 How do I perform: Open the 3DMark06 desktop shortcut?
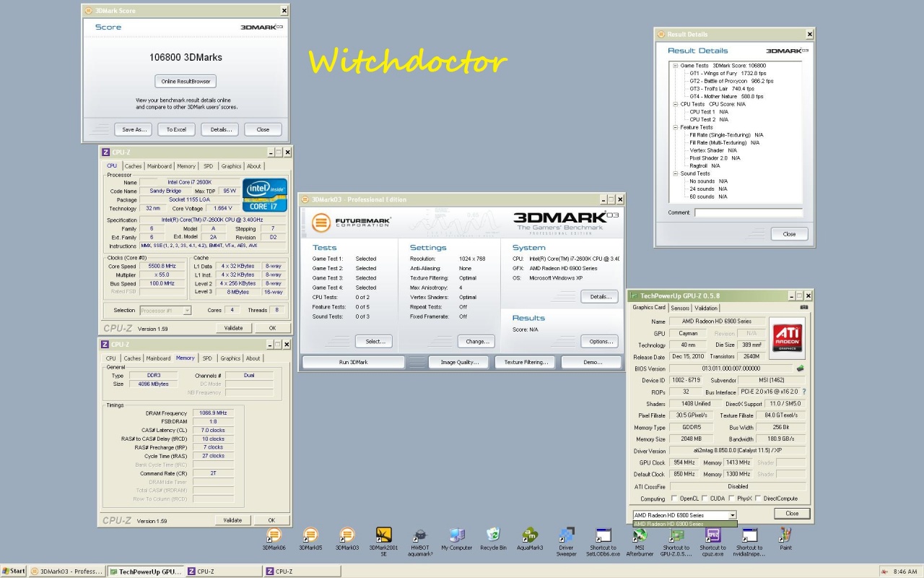click(x=274, y=535)
